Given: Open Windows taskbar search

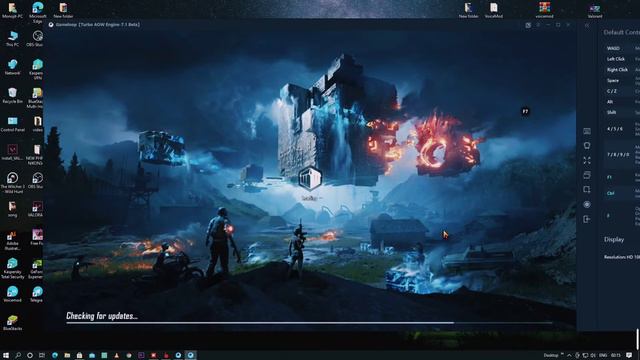Looking at the screenshot, I should click(x=18, y=356).
